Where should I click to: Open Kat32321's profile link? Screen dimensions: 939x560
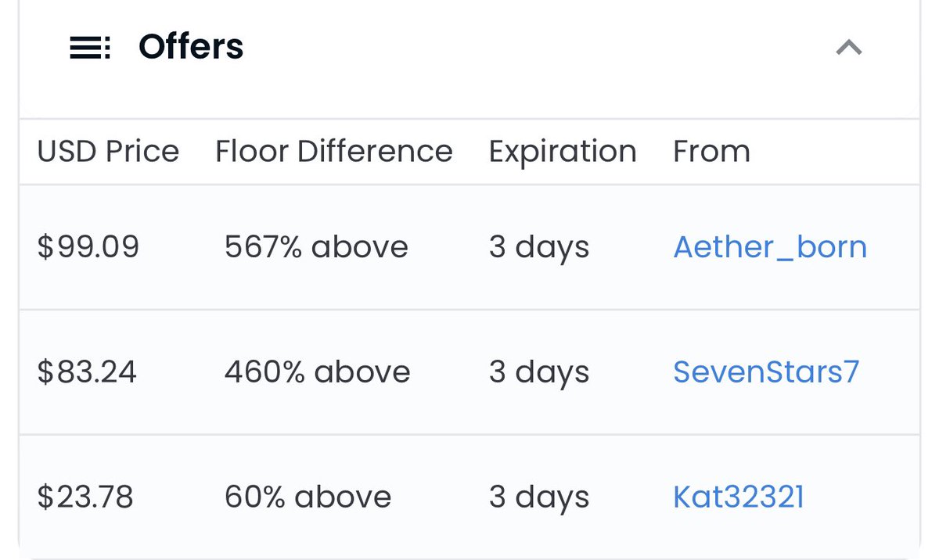[x=739, y=497]
